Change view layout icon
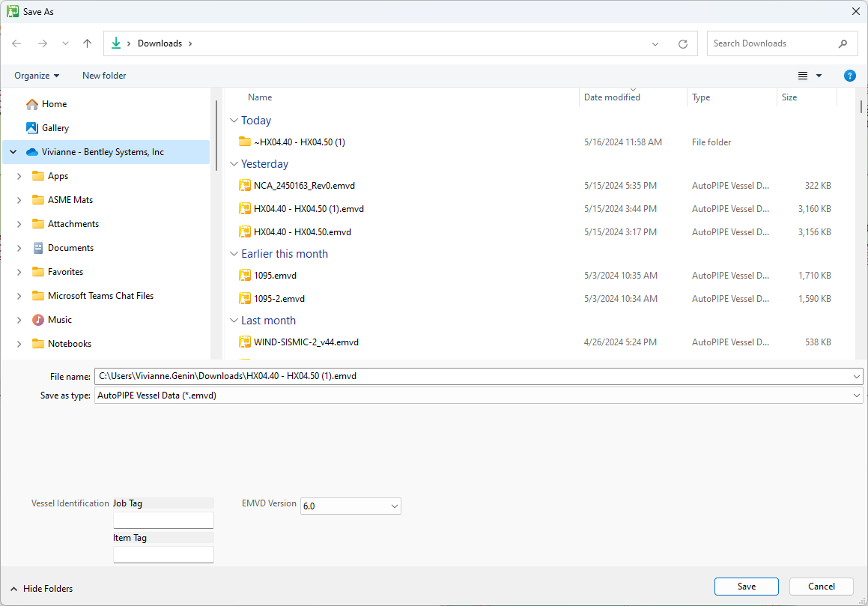The image size is (868, 606). click(803, 76)
